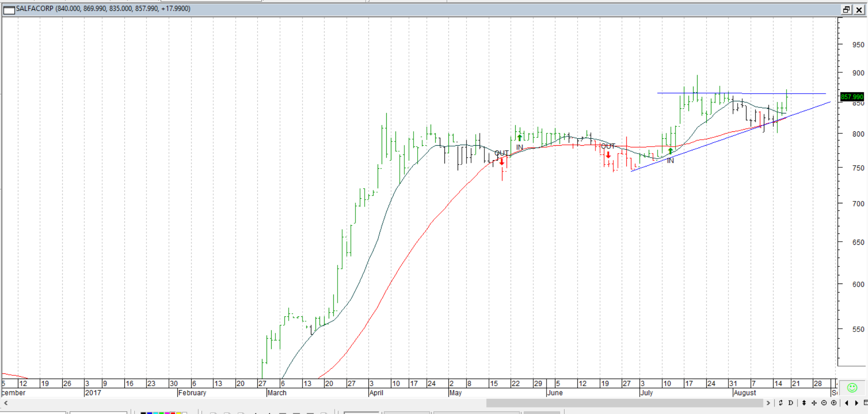Click the IN signal label in July
The width and height of the screenshot is (868, 414).
670,160
